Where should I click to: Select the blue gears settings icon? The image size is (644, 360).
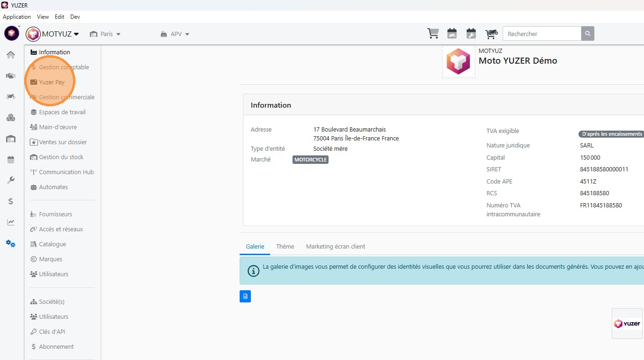11,243
